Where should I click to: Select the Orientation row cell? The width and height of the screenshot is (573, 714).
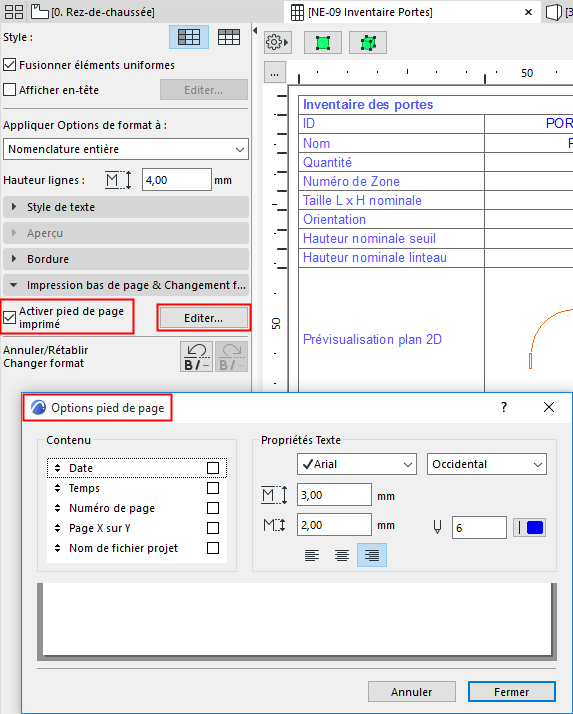click(x=391, y=219)
